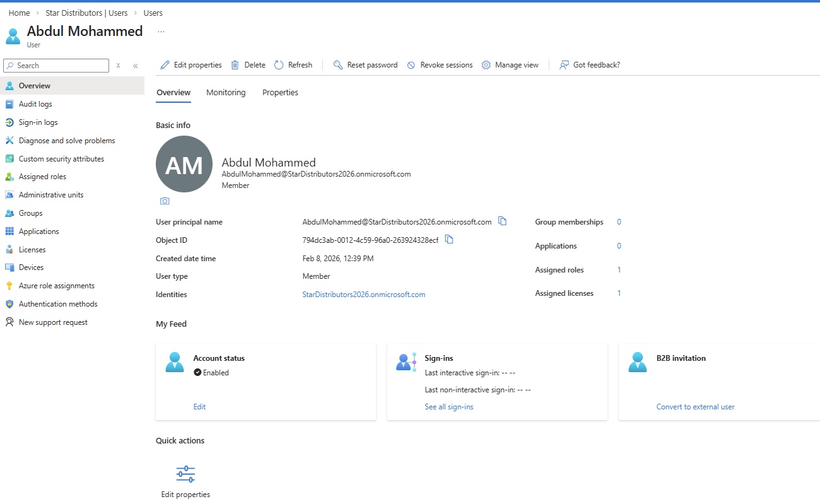Click Convert to external user link

click(x=695, y=407)
